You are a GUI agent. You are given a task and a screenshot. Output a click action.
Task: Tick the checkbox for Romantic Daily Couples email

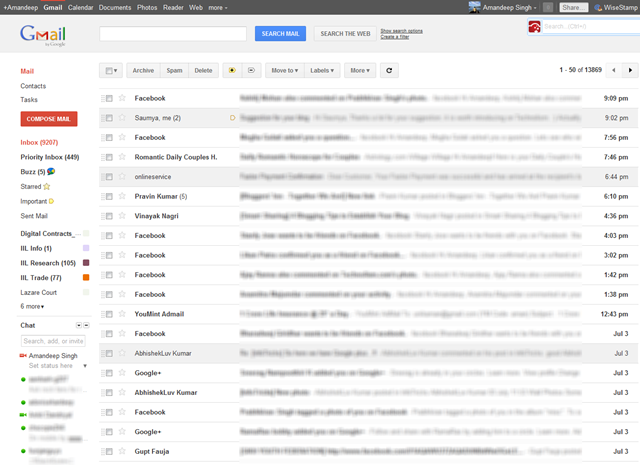[x=109, y=157]
